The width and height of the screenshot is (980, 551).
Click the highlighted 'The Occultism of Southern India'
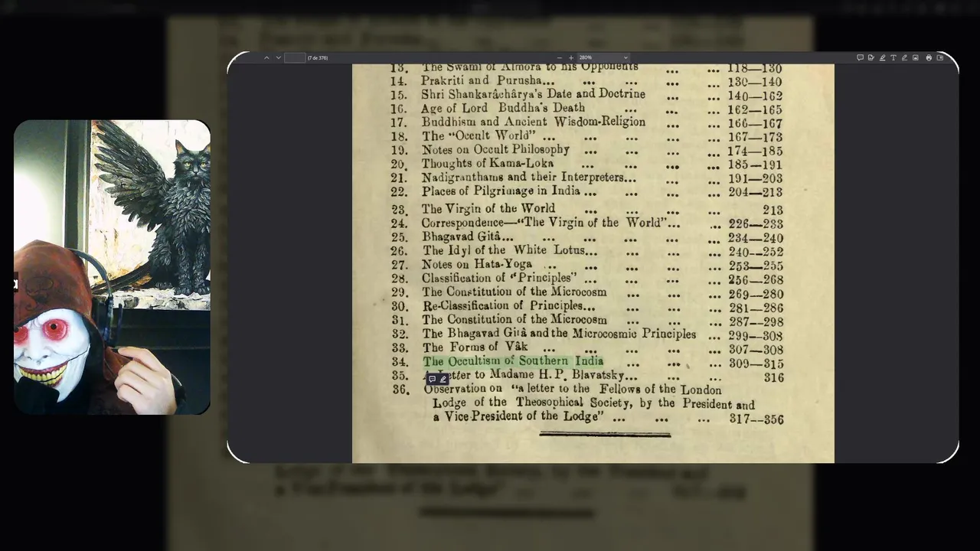[x=513, y=361]
